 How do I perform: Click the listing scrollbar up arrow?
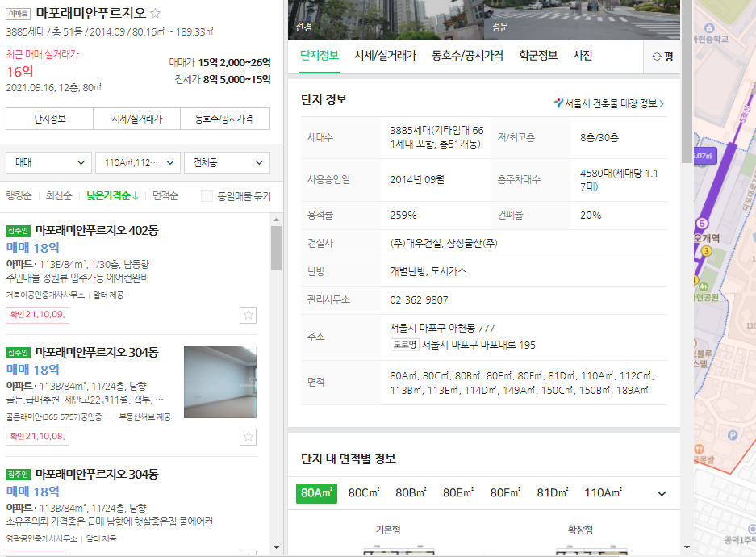coord(276,220)
